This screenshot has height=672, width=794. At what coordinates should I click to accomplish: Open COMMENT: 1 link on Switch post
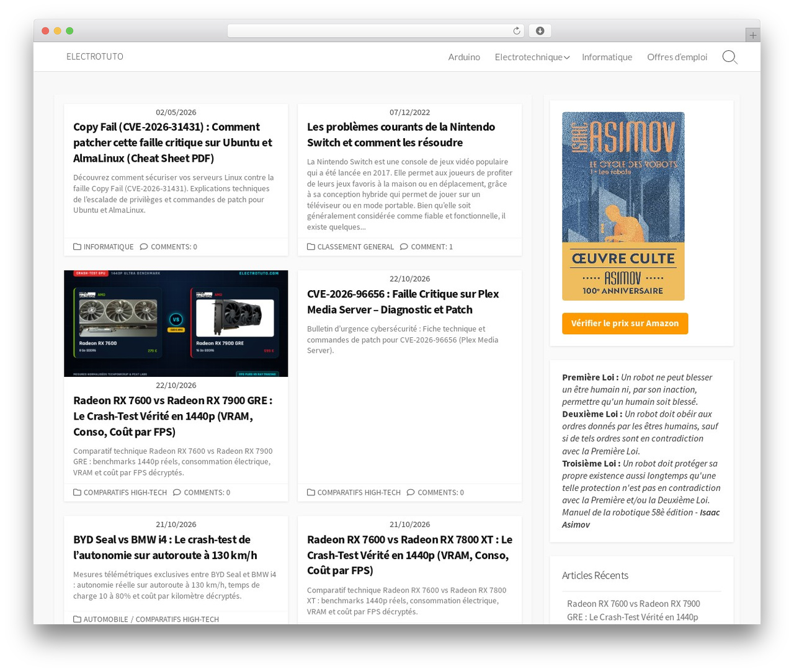click(x=432, y=247)
